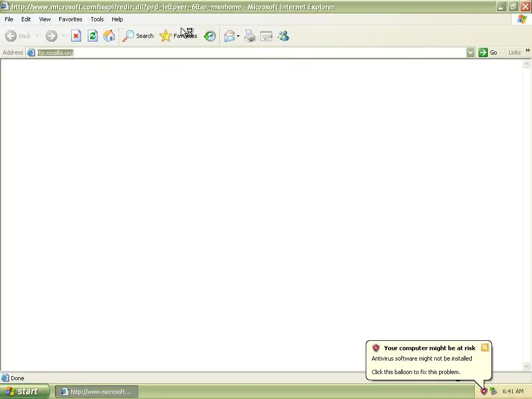Open the Search pane in toolbar

(x=138, y=36)
